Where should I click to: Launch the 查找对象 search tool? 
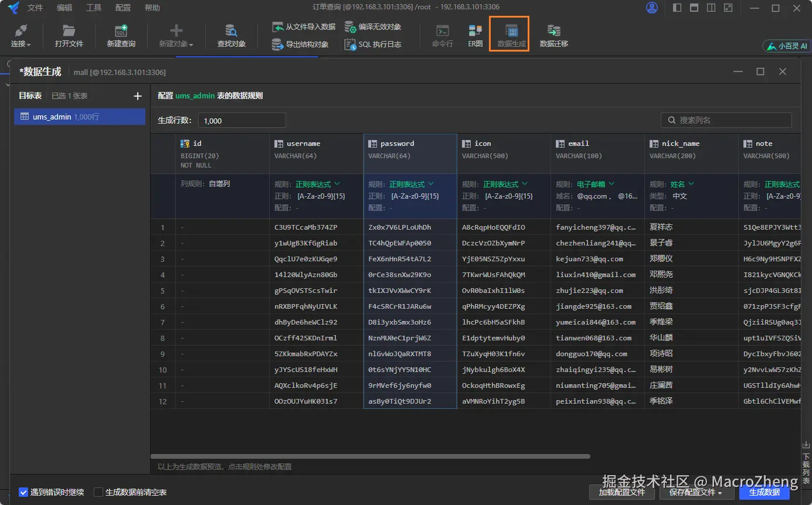tap(231, 36)
